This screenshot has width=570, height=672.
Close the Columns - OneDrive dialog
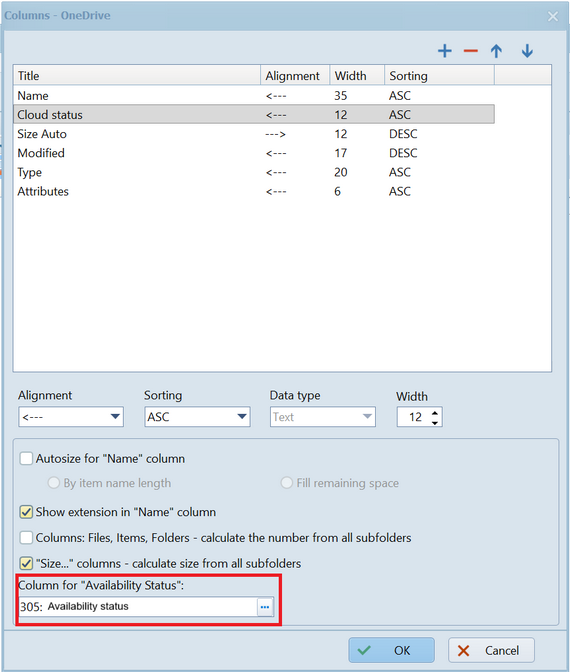pyautogui.click(x=553, y=16)
